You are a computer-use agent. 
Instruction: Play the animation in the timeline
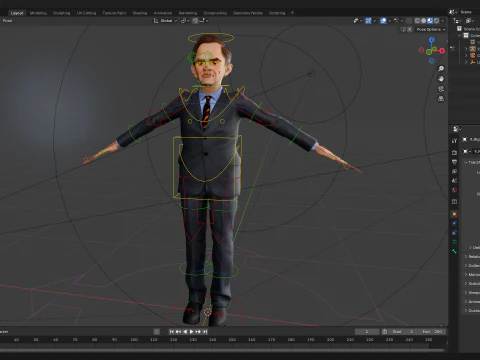tap(191, 332)
